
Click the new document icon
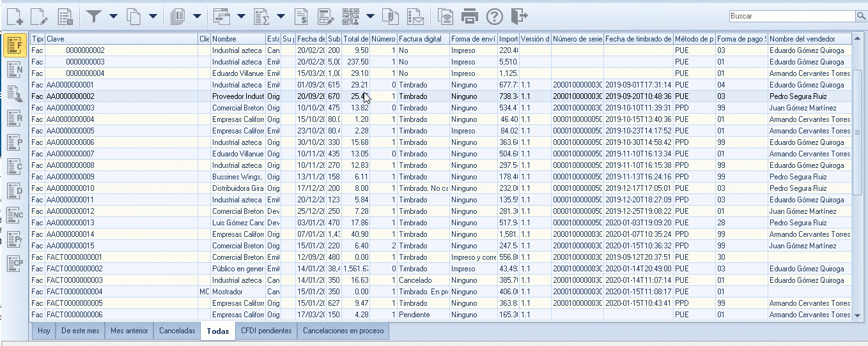pos(15,16)
